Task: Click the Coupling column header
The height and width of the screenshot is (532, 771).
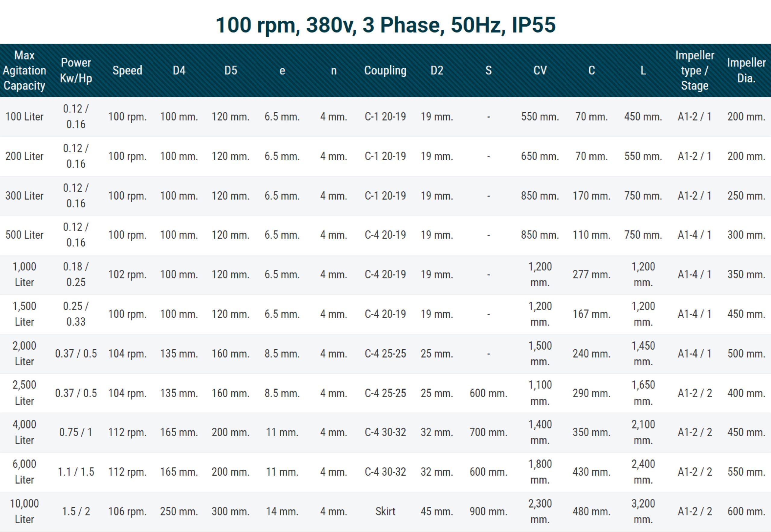Action: click(385, 70)
